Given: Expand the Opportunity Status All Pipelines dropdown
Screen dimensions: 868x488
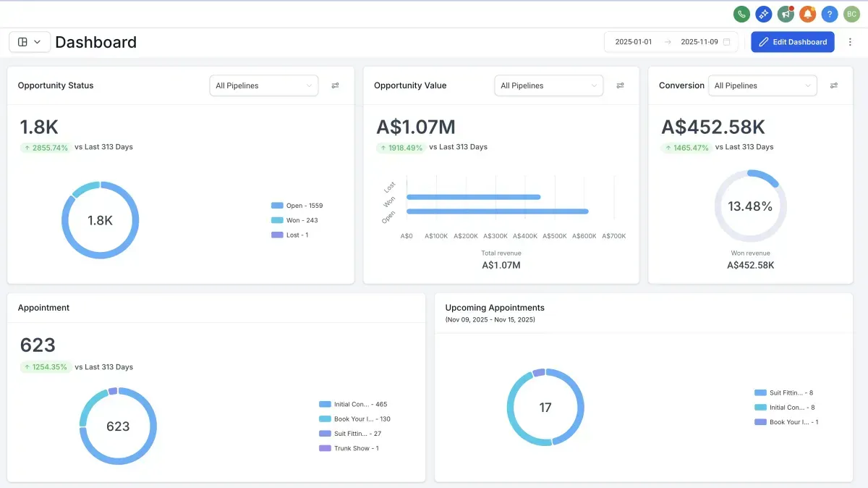Looking at the screenshot, I should [263, 85].
